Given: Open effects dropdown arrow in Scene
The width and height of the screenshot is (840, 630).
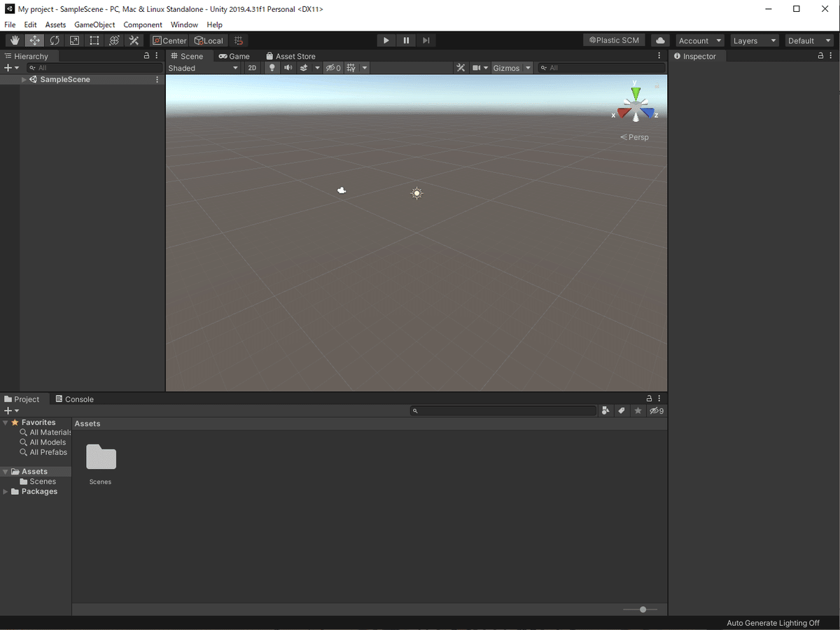Looking at the screenshot, I should coord(317,68).
